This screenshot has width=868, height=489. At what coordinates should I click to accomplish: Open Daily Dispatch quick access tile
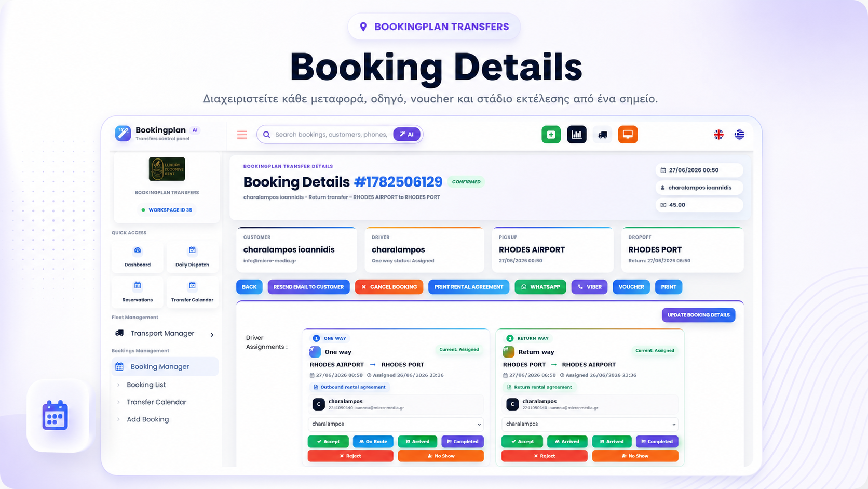pos(192,257)
